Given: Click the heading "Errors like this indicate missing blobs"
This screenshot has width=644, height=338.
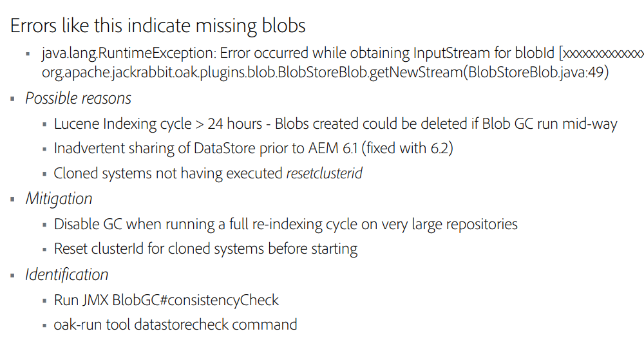Looking at the screenshot, I should click(x=158, y=26).
